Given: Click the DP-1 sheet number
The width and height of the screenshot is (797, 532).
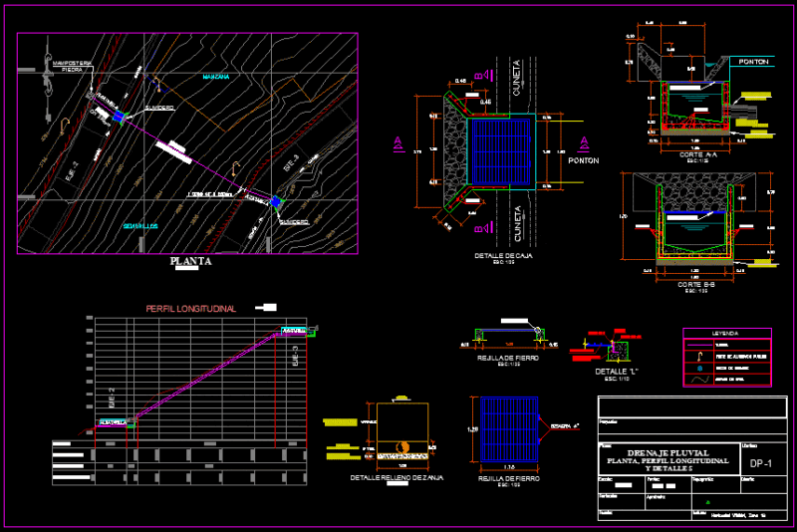Looking at the screenshot, I should pos(761,463).
